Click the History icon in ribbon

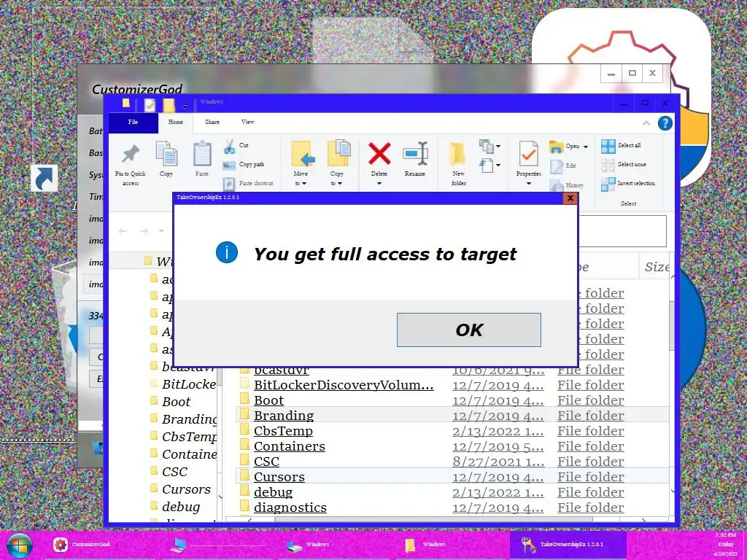[x=557, y=184]
